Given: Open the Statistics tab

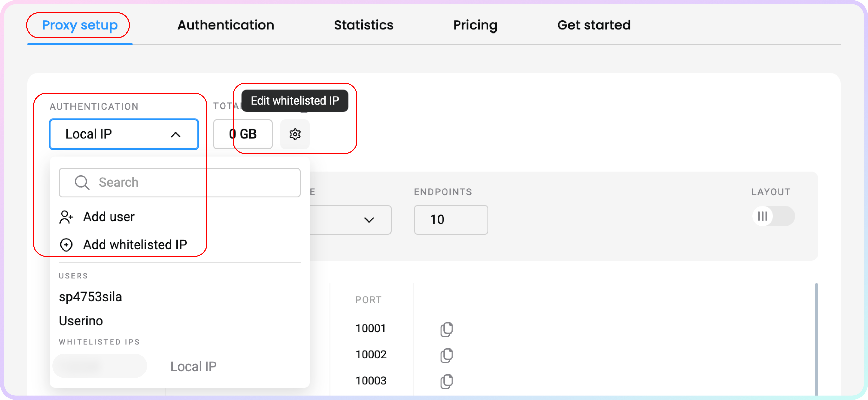Looking at the screenshot, I should 364,25.
